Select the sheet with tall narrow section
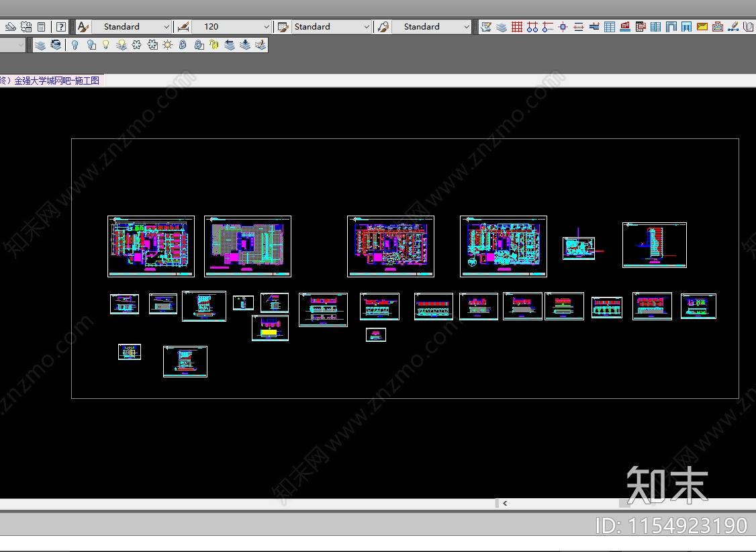The image size is (756, 552). coord(654,245)
